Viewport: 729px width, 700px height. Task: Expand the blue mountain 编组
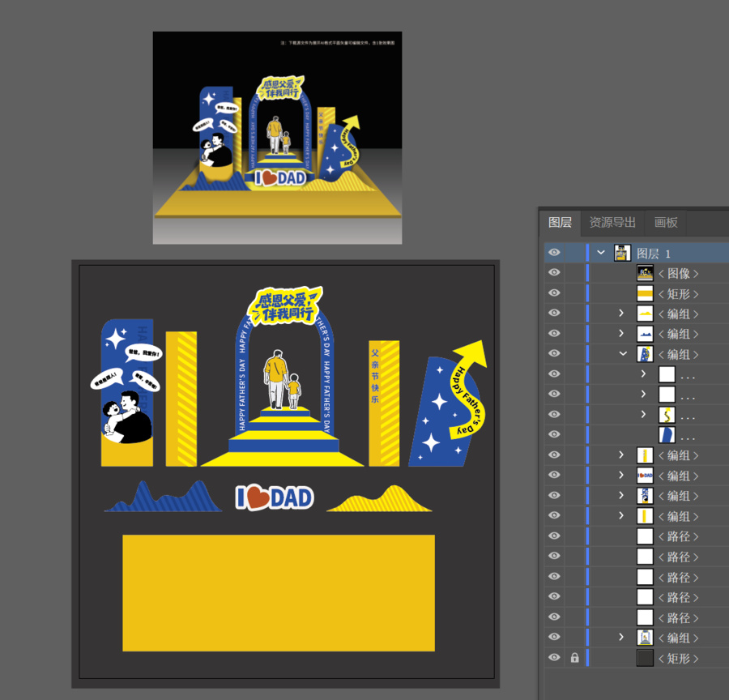coord(621,334)
